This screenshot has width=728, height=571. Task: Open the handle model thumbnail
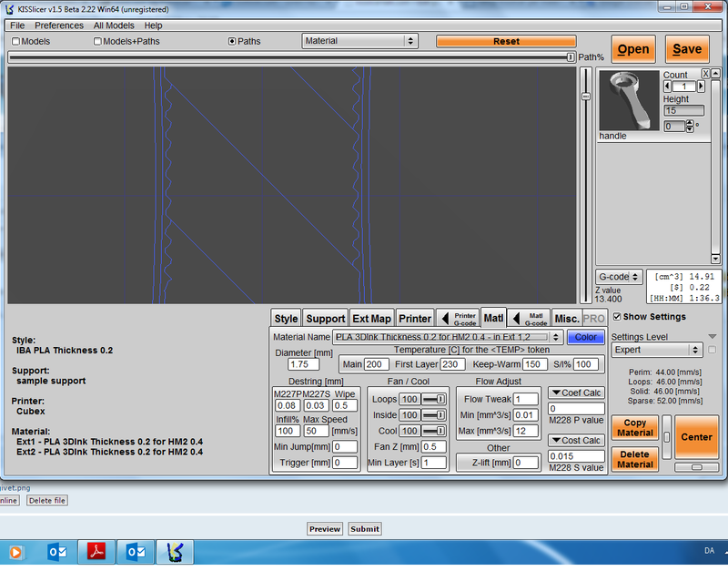point(629,100)
